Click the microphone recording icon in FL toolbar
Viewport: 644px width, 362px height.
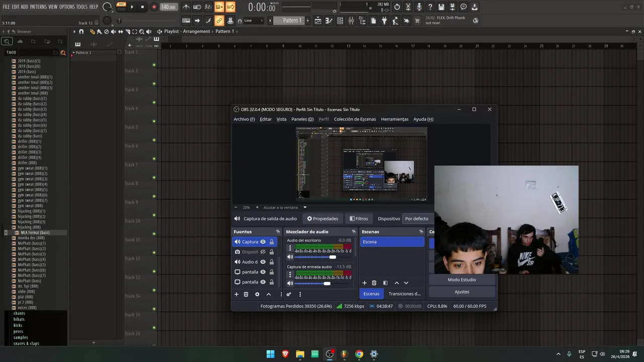click(419, 7)
